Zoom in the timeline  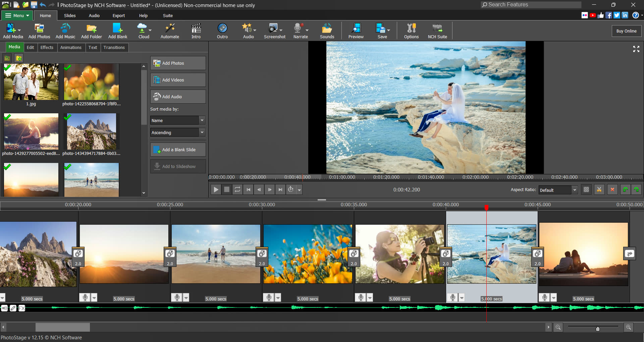(629, 327)
